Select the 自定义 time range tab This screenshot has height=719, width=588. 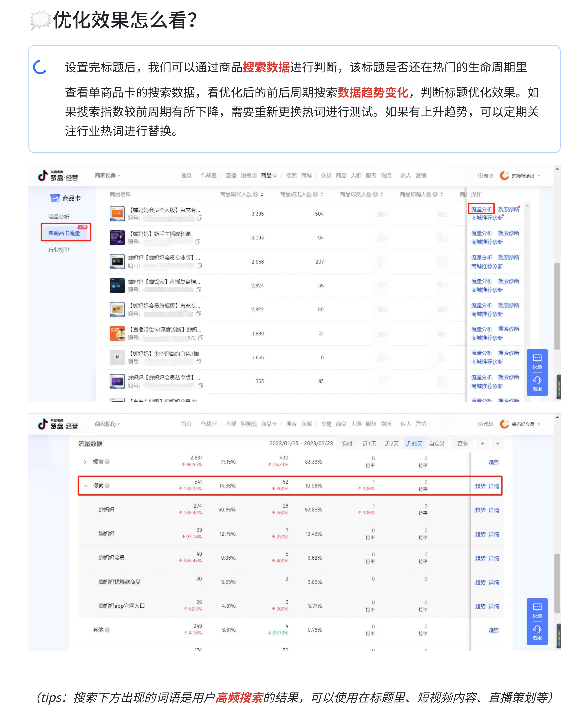[437, 444]
